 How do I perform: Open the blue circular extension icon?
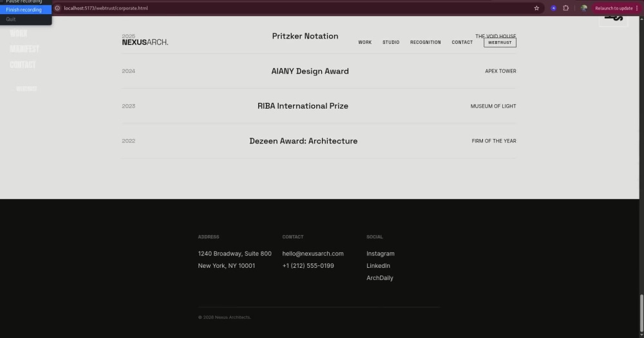554,8
